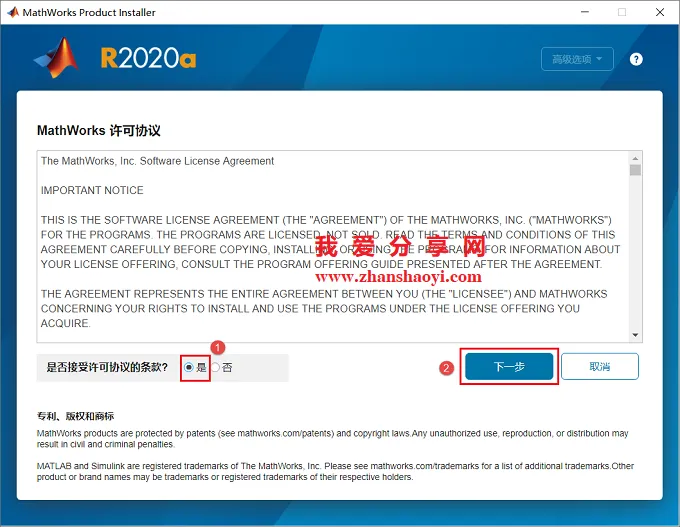Click the MathWorks Product Installer title bar icon
The width and height of the screenshot is (680, 527).
click(x=13, y=12)
